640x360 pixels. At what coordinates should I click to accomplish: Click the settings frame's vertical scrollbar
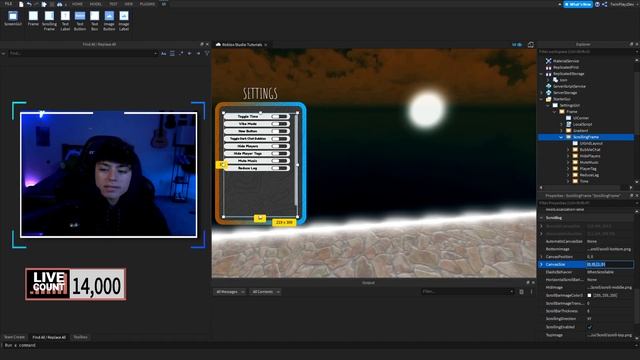pos(297,161)
